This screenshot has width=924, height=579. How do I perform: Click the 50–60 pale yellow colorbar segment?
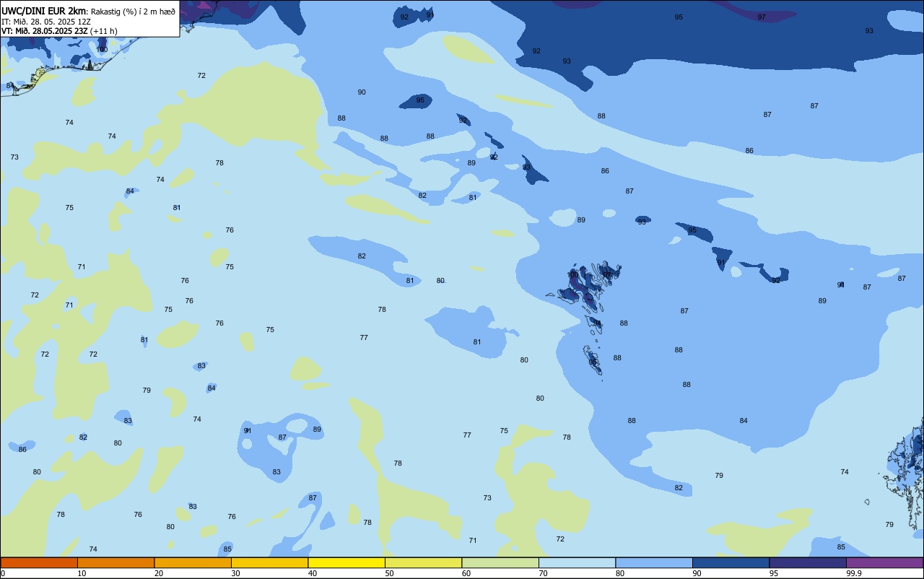423,562
